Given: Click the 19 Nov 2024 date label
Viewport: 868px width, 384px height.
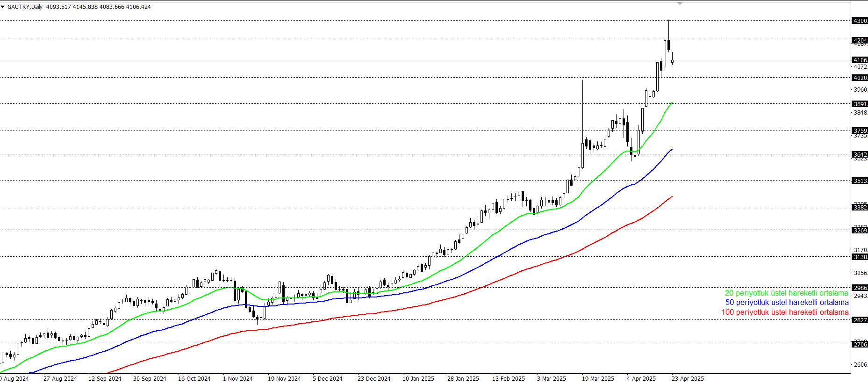Looking at the screenshot, I should coord(284,379).
